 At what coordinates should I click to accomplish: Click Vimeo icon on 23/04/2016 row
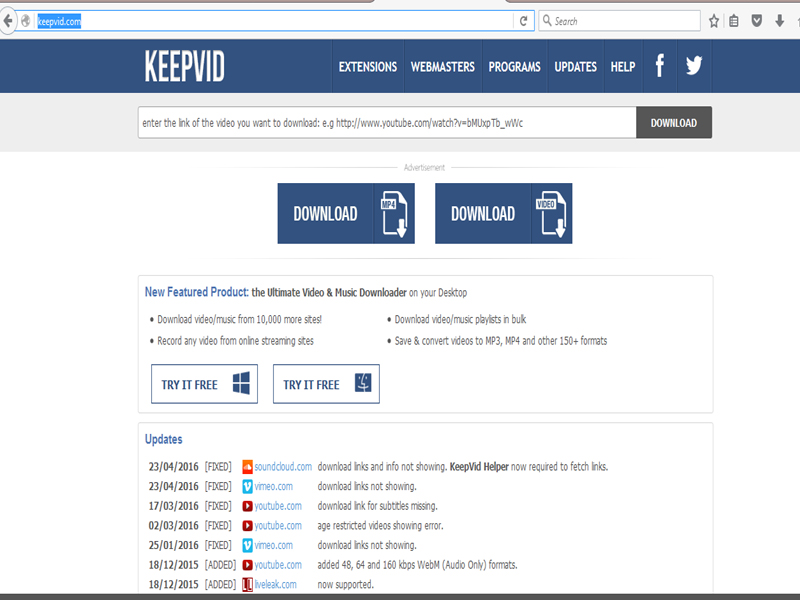(x=247, y=486)
